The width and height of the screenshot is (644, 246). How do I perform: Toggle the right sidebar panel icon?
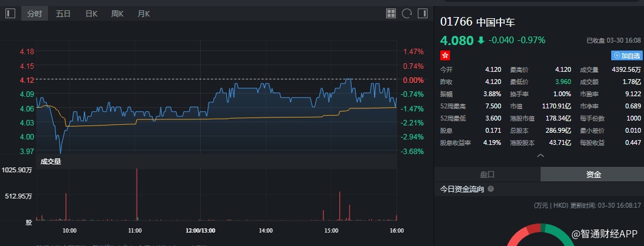coord(423,13)
